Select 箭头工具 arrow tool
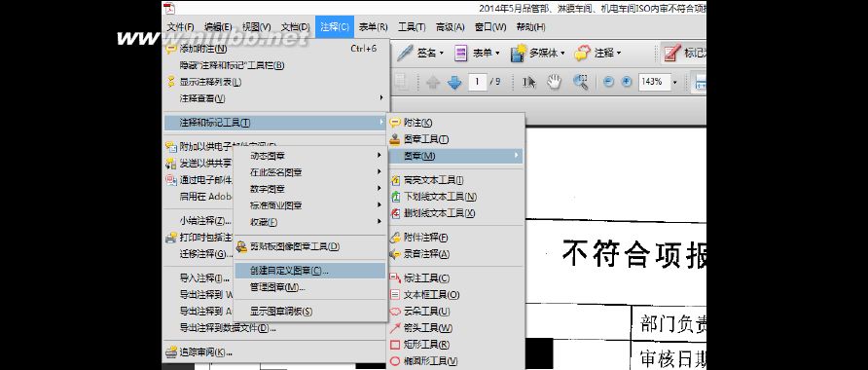The image size is (868, 370). [455, 328]
